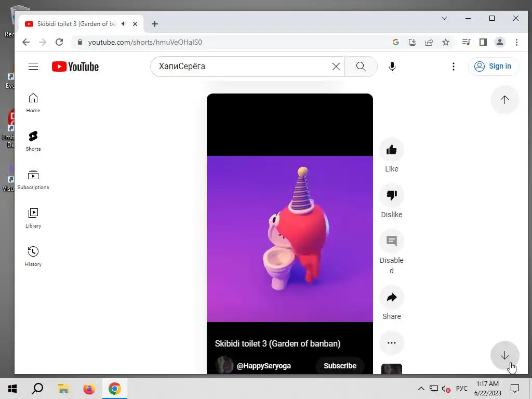Click the magnifier search button
This screenshot has width=532, height=399.
pyautogui.click(x=361, y=66)
